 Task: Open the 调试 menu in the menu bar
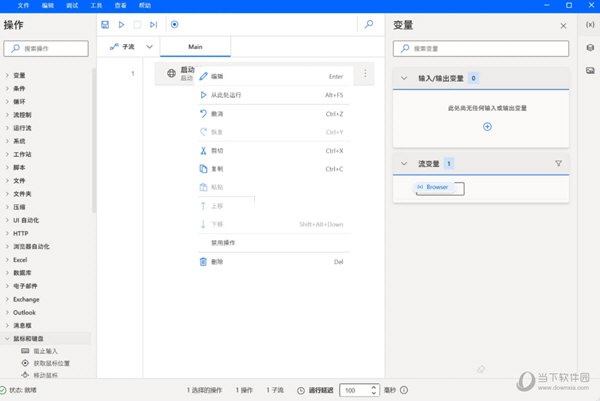point(72,5)
